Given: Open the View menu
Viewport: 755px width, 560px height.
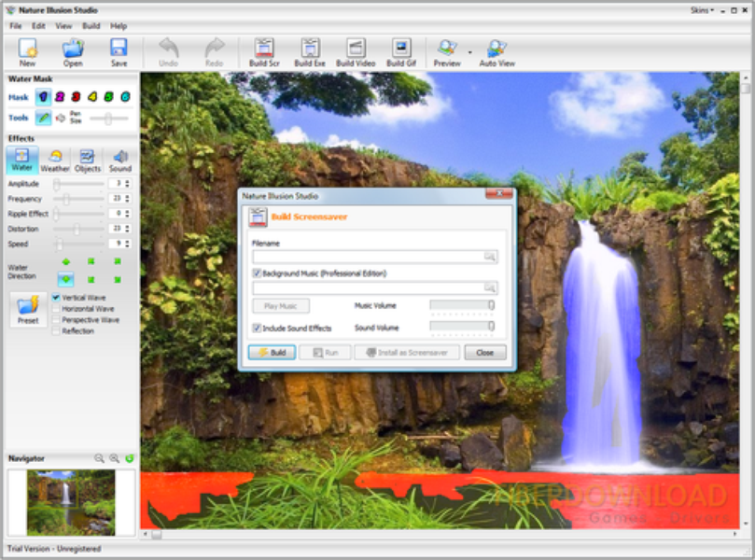Looking at the screenshot, I should pos(63,26).
